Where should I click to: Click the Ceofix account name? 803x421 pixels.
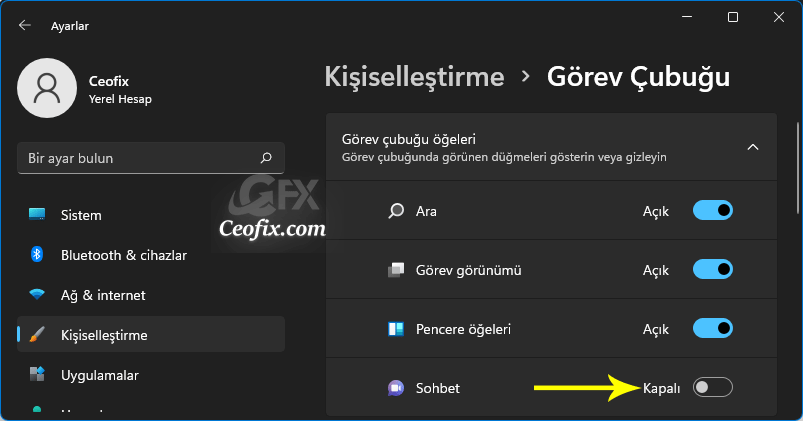109,81
